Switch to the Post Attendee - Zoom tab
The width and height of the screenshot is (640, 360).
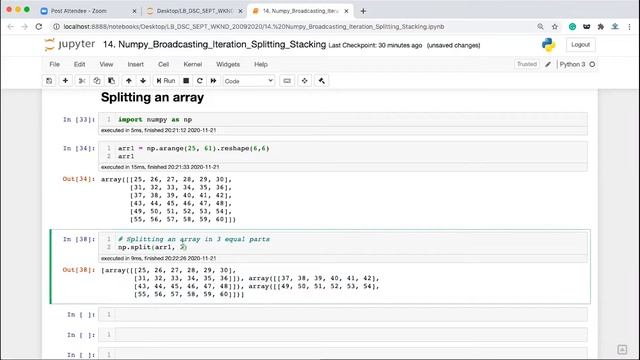[78, 11]
